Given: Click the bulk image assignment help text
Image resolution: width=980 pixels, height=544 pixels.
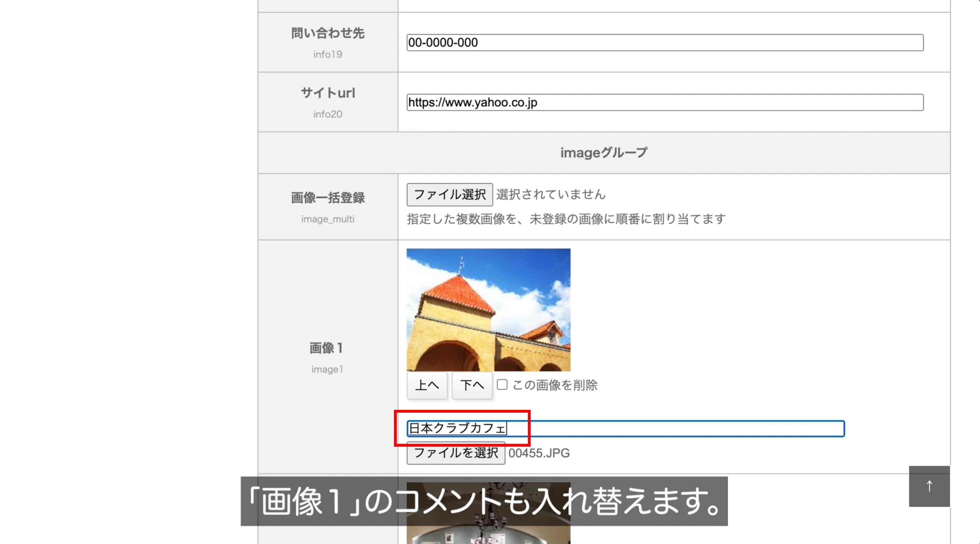Looking at the screenshot, I should 566,219.
